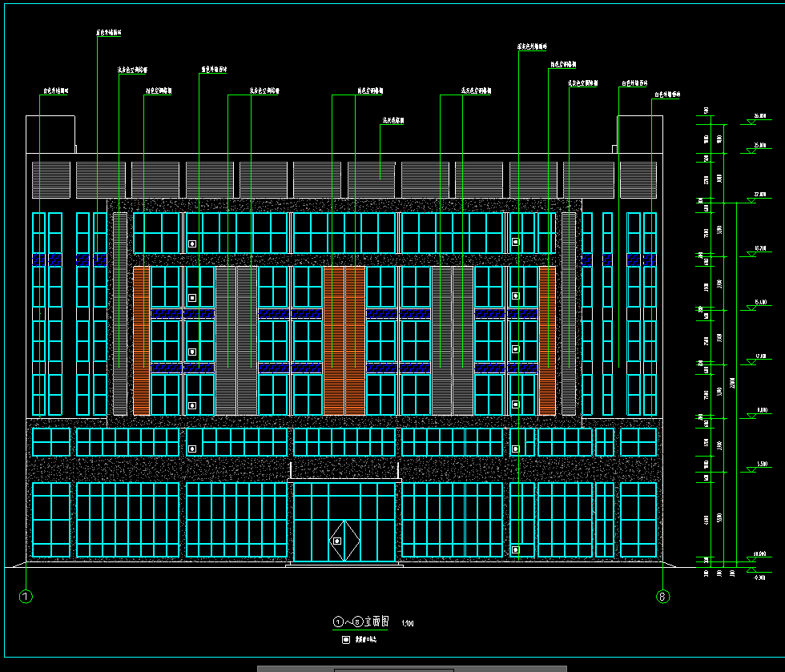Select the legend square symbol below the title
Image resolution: width=785 pixels, height=672 pixels.
[x=346, y=640]
